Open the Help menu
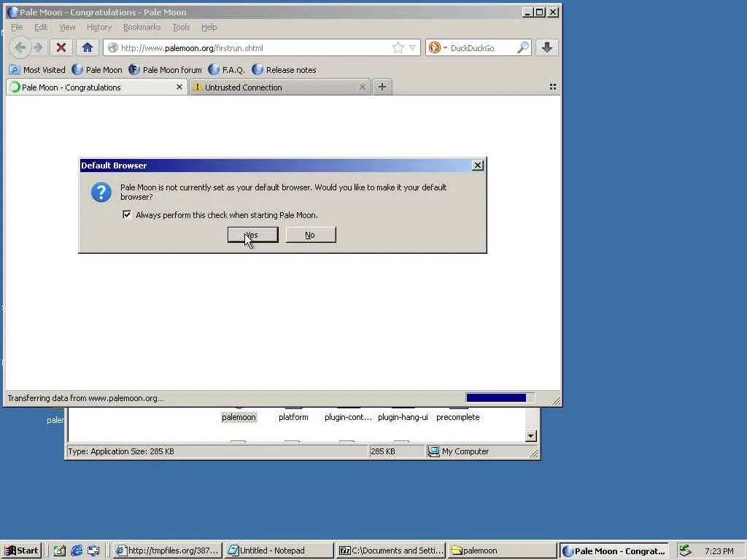 pyautogui.click(x=209, y=27)
